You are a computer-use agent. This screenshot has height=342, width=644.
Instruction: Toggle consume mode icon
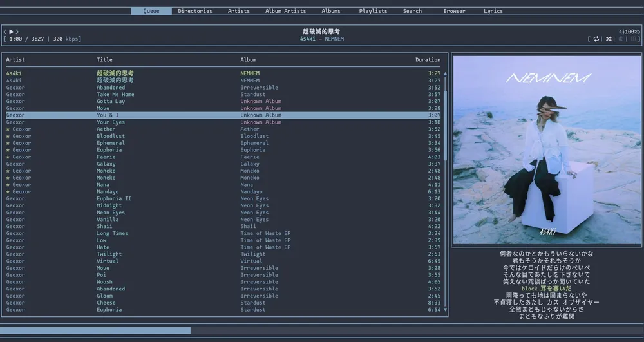click(x=621, y=39)
